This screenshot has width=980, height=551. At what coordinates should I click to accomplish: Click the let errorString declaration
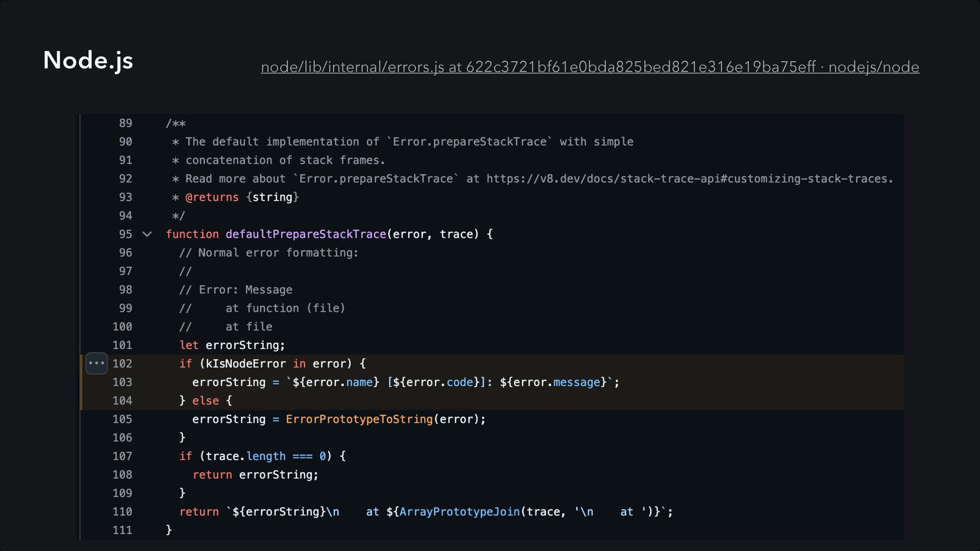(x=232, y=345)
